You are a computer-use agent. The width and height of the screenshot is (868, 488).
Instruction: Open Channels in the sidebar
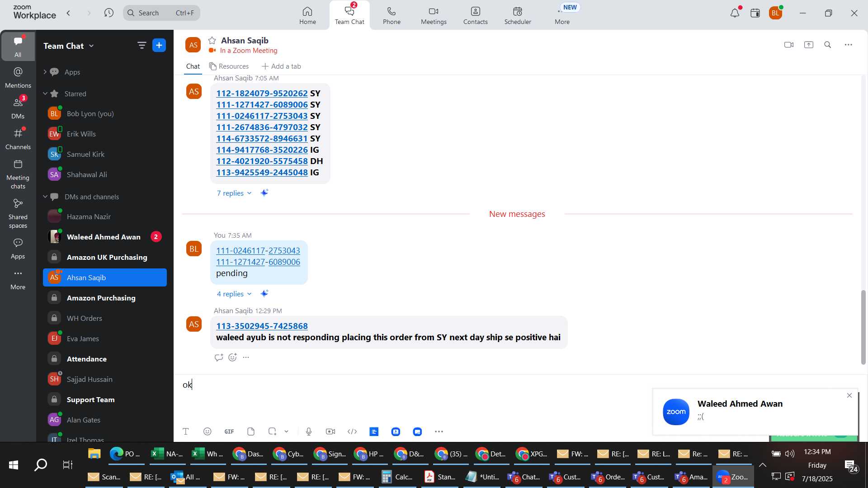point(18,139)
